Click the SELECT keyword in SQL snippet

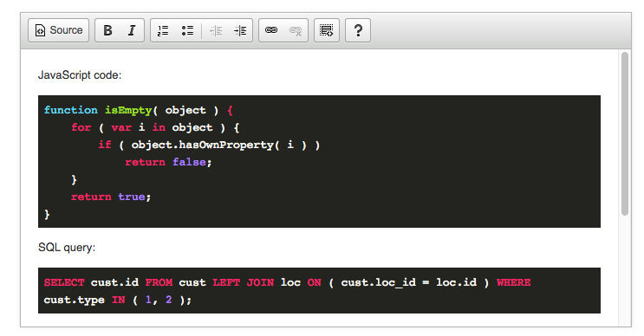point(64,282)
